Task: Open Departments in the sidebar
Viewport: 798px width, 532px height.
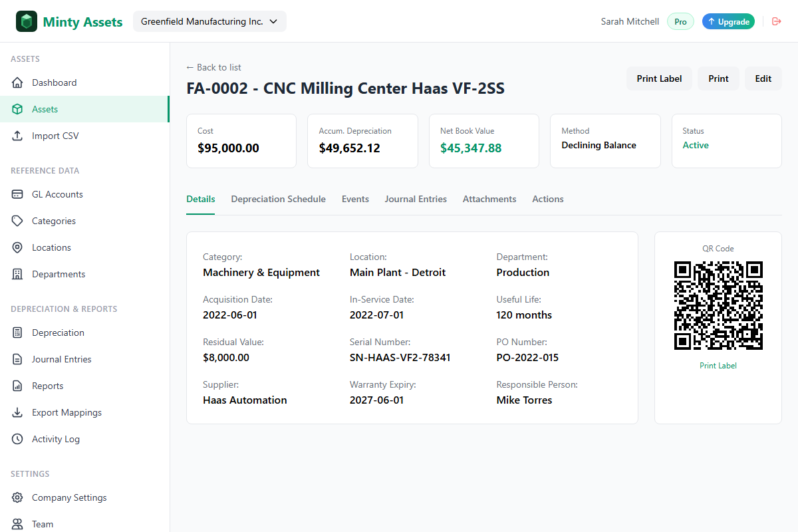Action: (84, 274)
